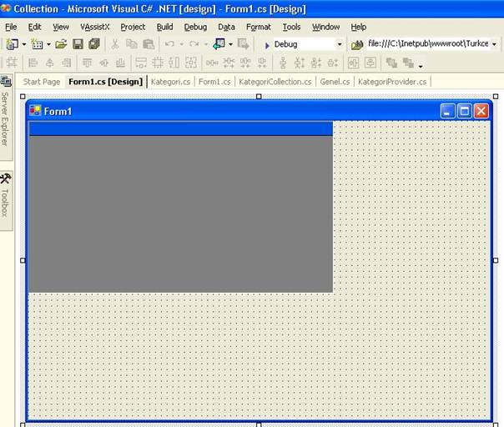Open the Layout toolbar options arrow

(x=421, y=65)
